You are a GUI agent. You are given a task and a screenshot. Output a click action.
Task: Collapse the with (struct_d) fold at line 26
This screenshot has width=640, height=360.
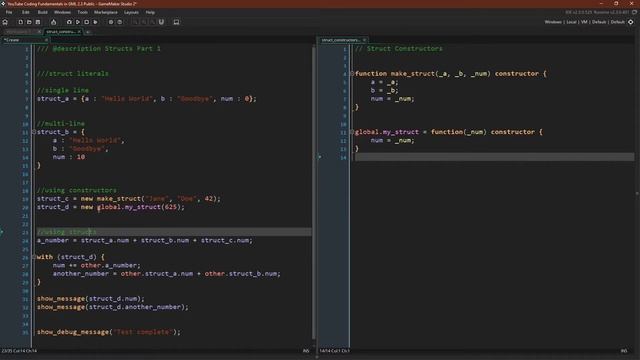click(34, 257)
